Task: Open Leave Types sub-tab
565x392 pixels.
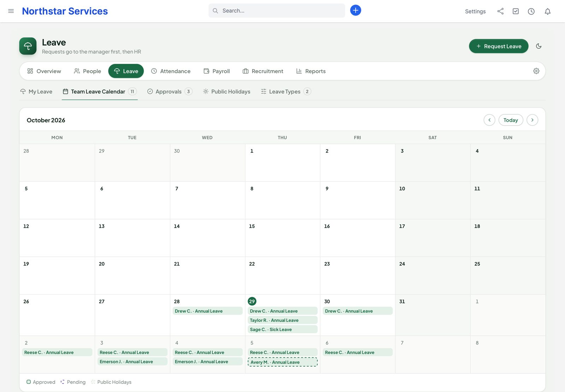Action: pos(286,91)
